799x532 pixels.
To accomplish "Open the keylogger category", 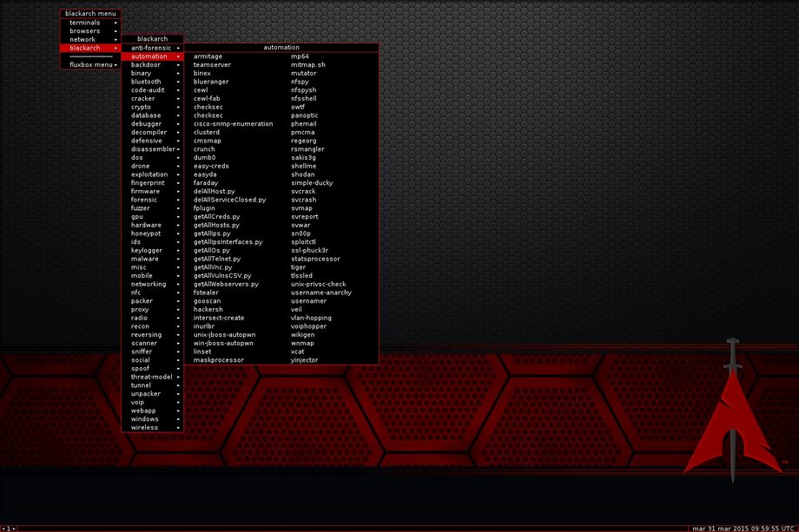I will click(x=152, y=250).
